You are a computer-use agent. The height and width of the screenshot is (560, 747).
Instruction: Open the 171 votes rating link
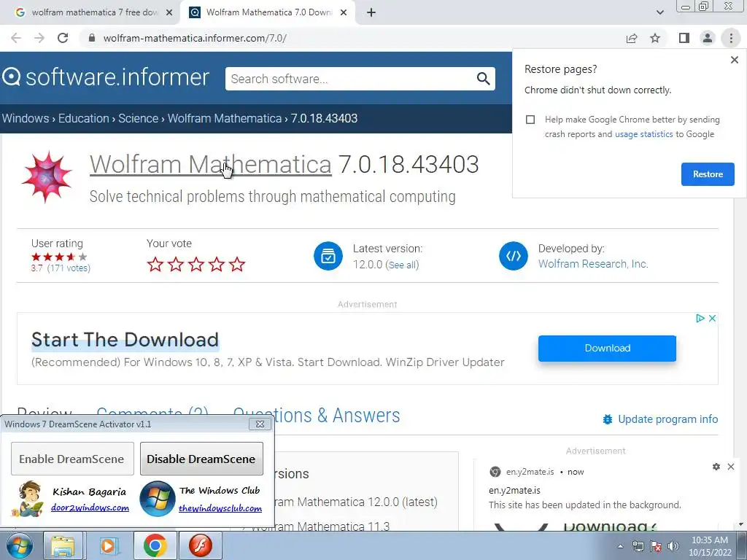[x=69, y=268]
